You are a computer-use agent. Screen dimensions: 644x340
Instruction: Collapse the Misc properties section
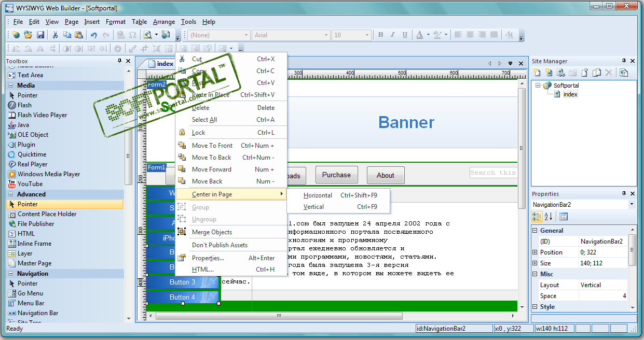(535, 274)
